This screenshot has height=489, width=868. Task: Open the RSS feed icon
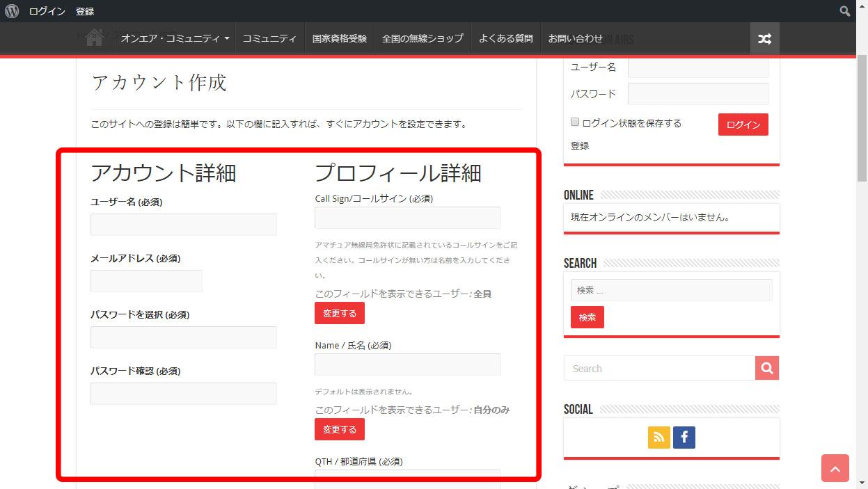[x=658, y=438]
